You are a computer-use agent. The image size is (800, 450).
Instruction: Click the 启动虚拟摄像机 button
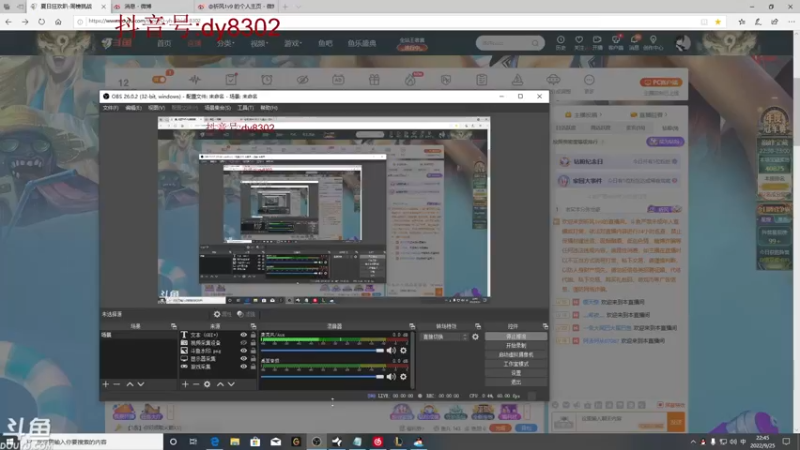tap(516, 355)
